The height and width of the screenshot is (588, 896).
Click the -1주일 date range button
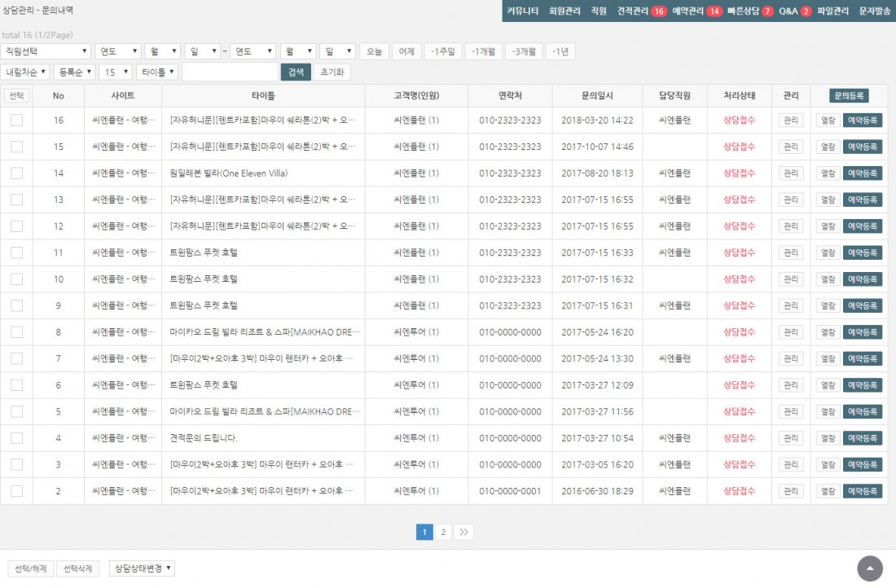pyautogui.click(x=443, y=51)
